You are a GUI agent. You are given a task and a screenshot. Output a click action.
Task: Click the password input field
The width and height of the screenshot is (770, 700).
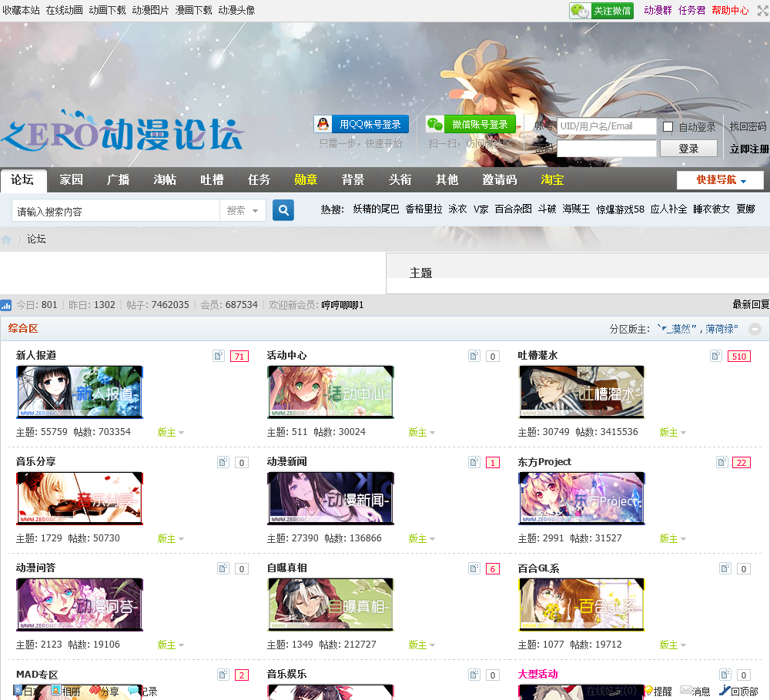coord(607,149)
